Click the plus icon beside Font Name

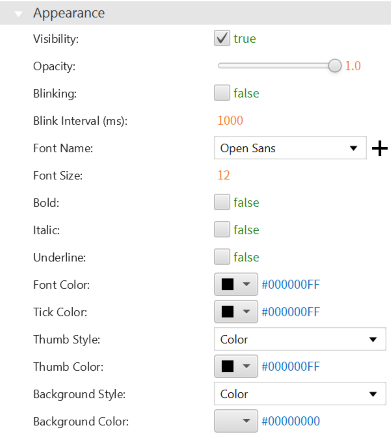tap(380, 148)
